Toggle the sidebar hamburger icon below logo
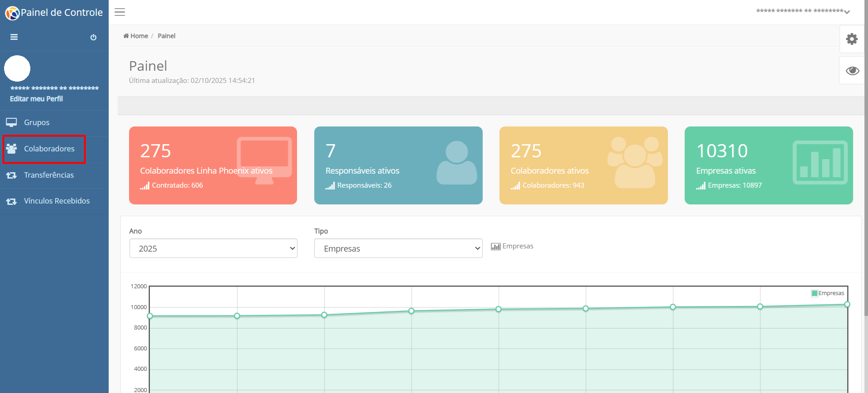Image resolution: width=868 pixels, height=393 pixels. pos(14,37)
